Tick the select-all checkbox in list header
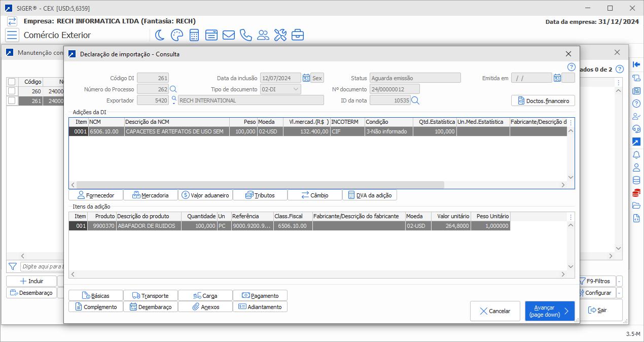The width and height of the screenshot is (644, 342). [12, 82]
